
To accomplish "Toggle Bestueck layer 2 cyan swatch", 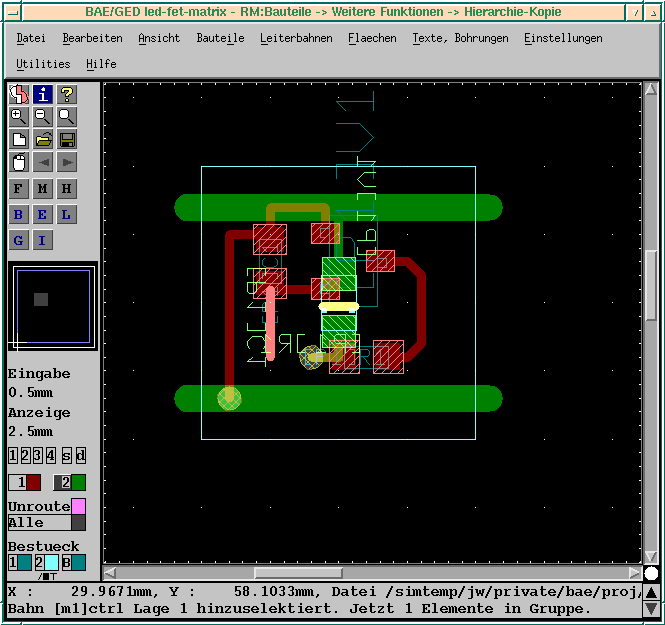I will pyautogui.click(x=51, y=563).
